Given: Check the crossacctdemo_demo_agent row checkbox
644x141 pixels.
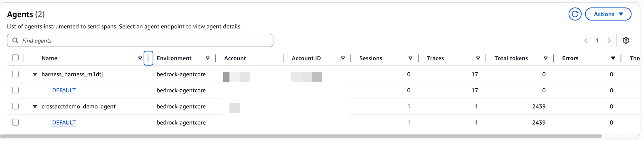Looking at the screenshot, I should 15,106.
